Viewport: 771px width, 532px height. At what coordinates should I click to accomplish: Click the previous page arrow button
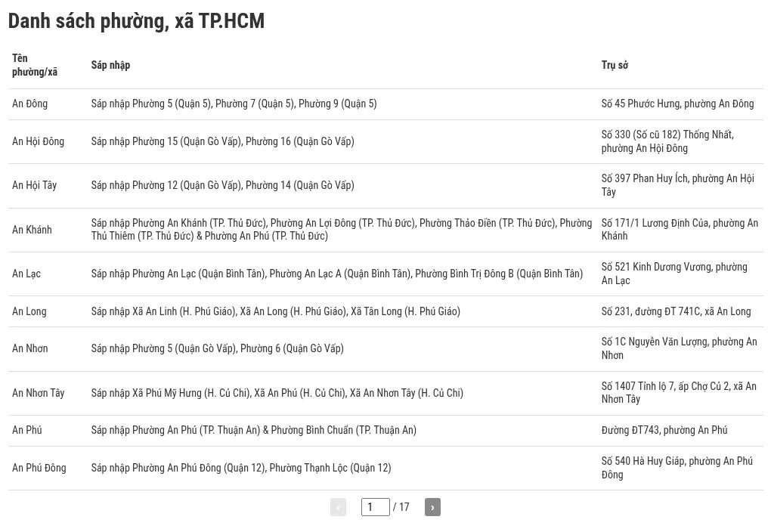tap(338, 507)
